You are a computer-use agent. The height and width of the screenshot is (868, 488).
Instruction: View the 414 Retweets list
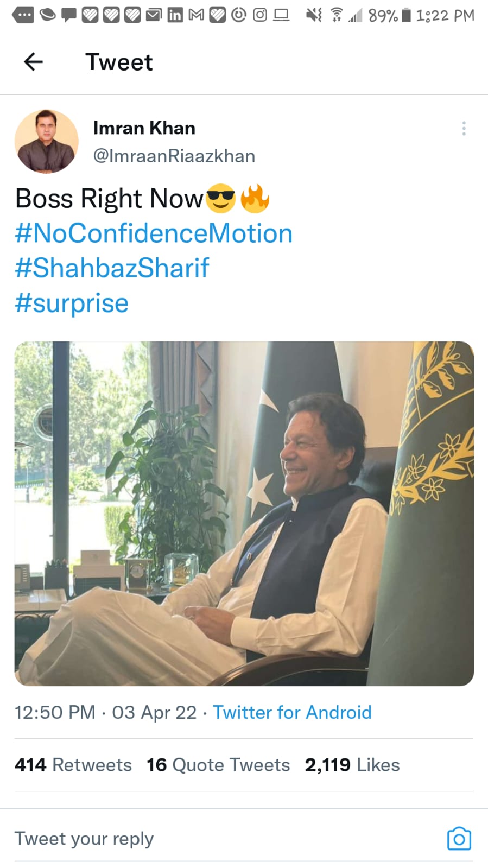click(x=73, y=765)
